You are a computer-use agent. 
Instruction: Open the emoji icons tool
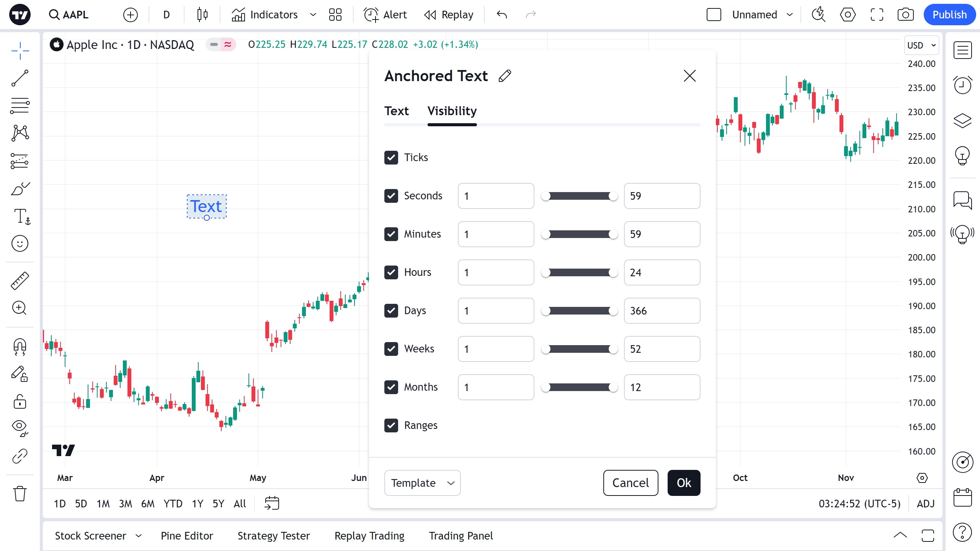[20, 243]
